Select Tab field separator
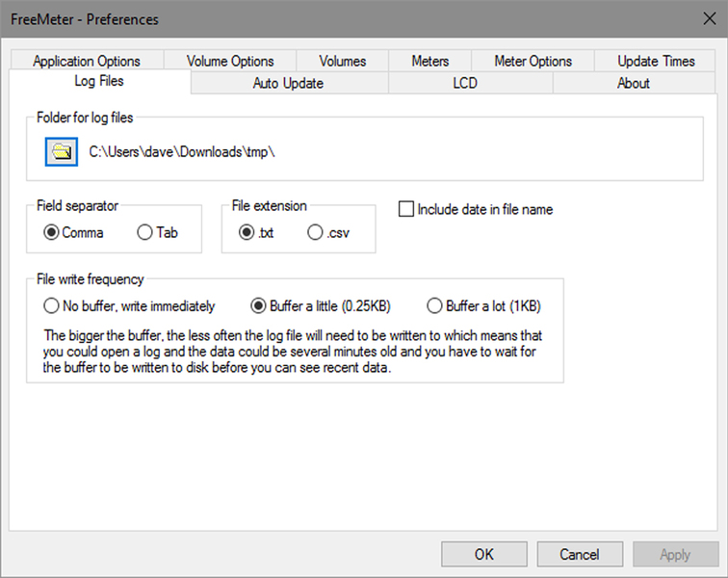This screenshot has width=728, height=578. (x=157, y=232)
